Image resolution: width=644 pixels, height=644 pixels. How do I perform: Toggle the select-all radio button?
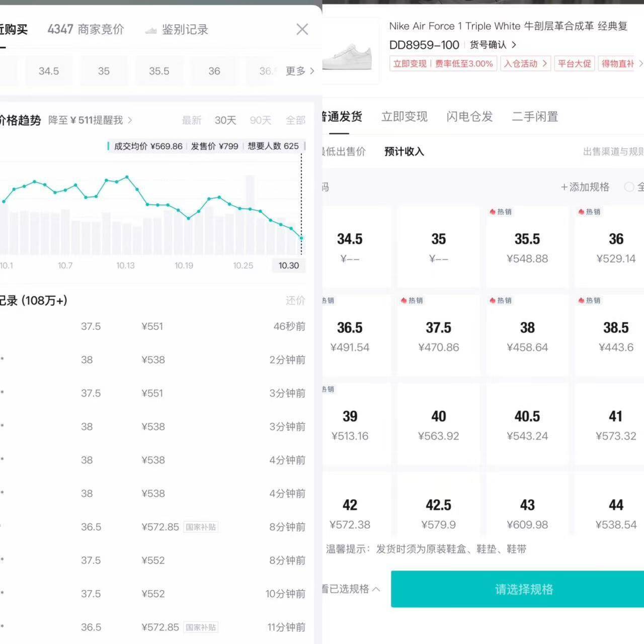tap(629, 187)
